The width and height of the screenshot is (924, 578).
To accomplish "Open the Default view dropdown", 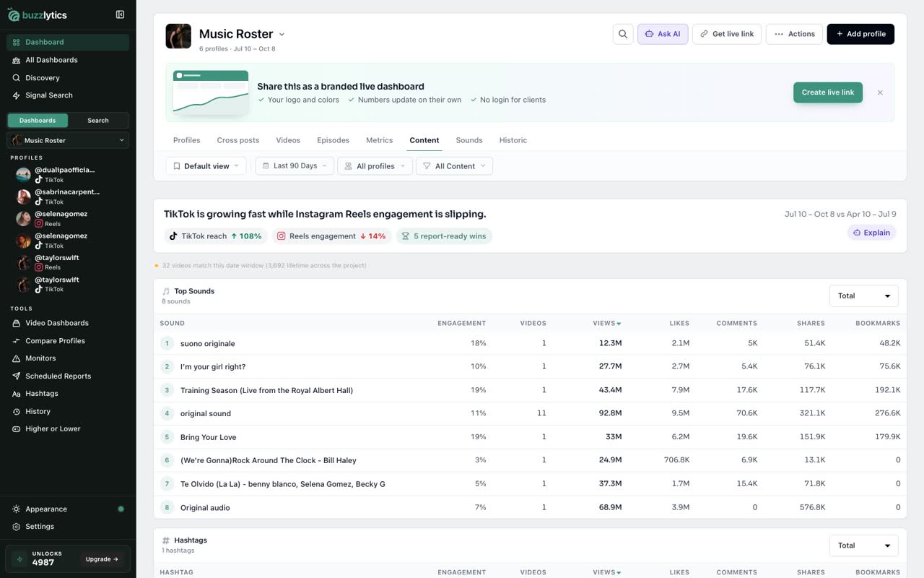I will (206, 166).
